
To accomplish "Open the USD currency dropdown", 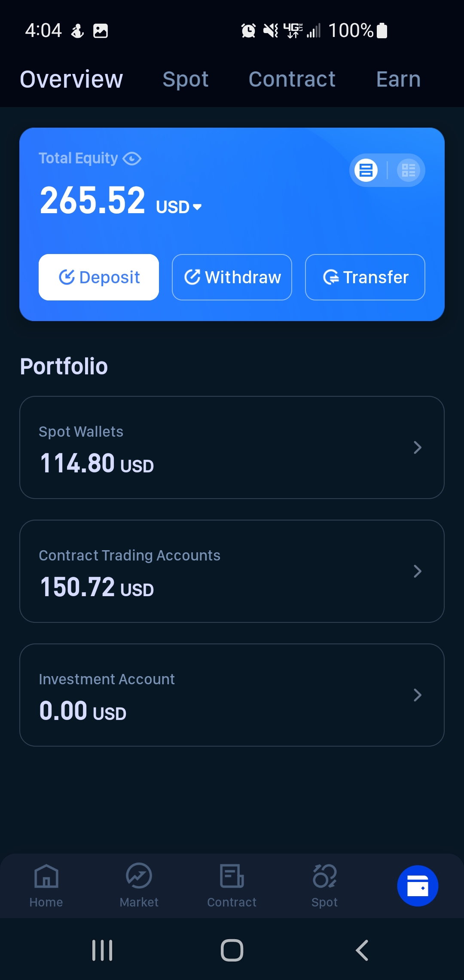I will tap(179, 207).
